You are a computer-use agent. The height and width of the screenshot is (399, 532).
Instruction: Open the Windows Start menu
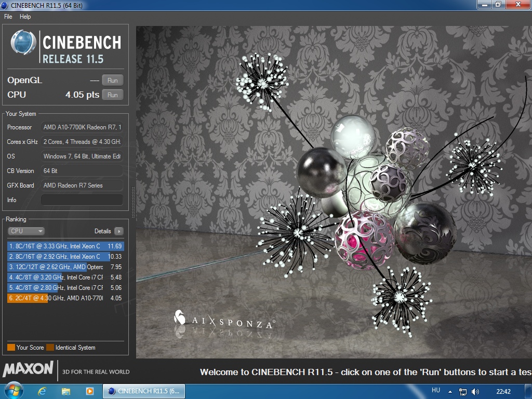tap(14, 391)
